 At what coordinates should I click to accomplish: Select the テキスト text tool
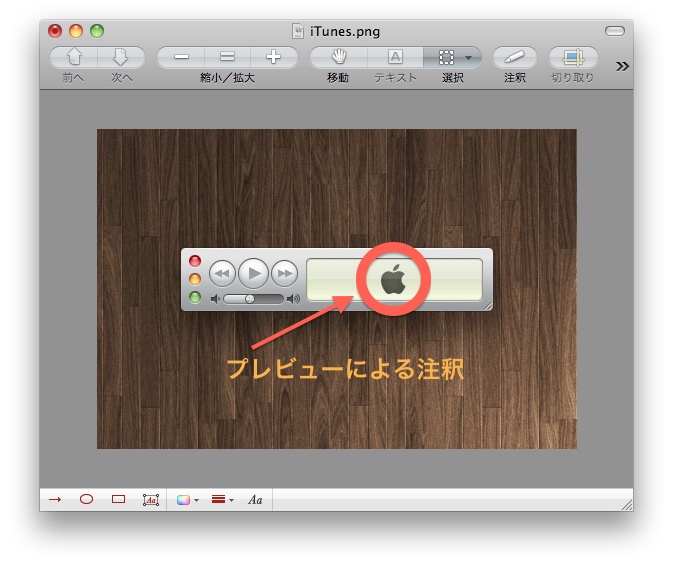pos(395,57)
